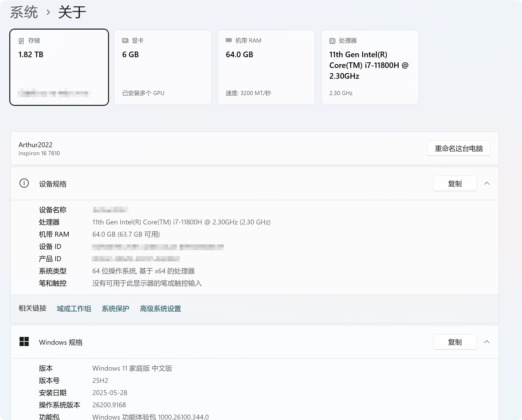Open the 机带 RAM 64.0 GB card

click(x=266, y=67)
